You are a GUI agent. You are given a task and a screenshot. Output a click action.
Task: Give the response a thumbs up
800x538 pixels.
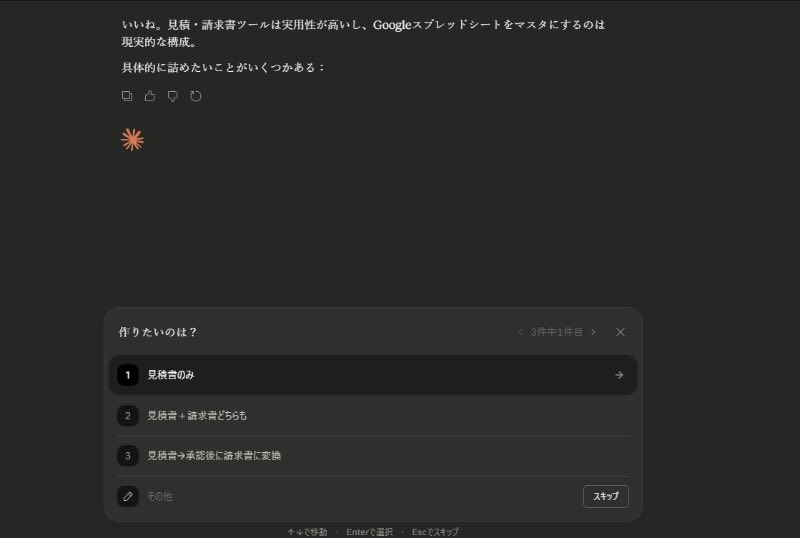coord(150,96)
